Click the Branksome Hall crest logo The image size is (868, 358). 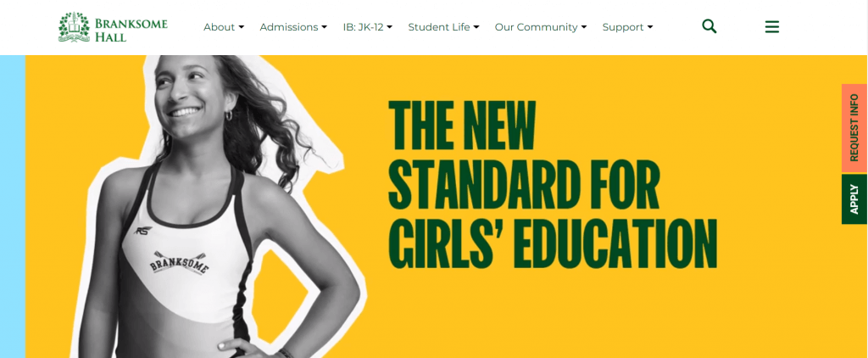tap(75, 27)
